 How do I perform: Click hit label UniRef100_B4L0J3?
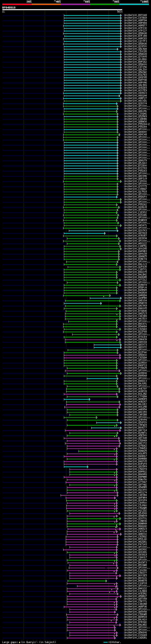point(135,264)
